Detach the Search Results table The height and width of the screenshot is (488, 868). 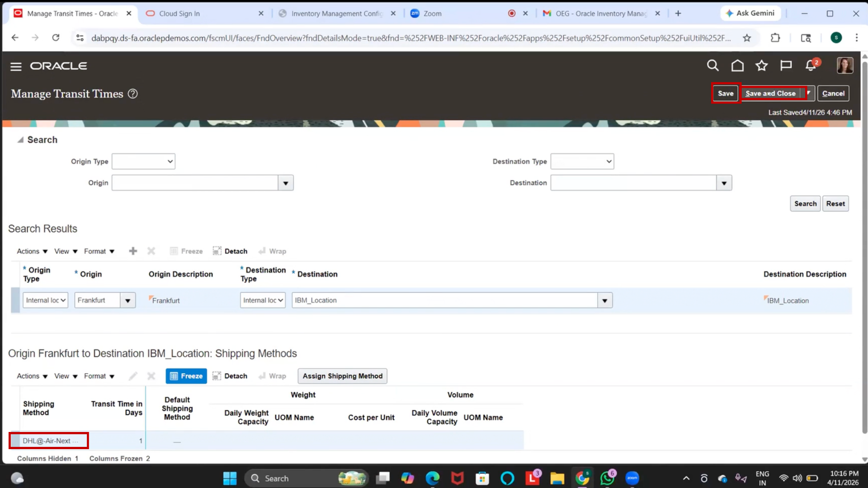coord(230,251)
